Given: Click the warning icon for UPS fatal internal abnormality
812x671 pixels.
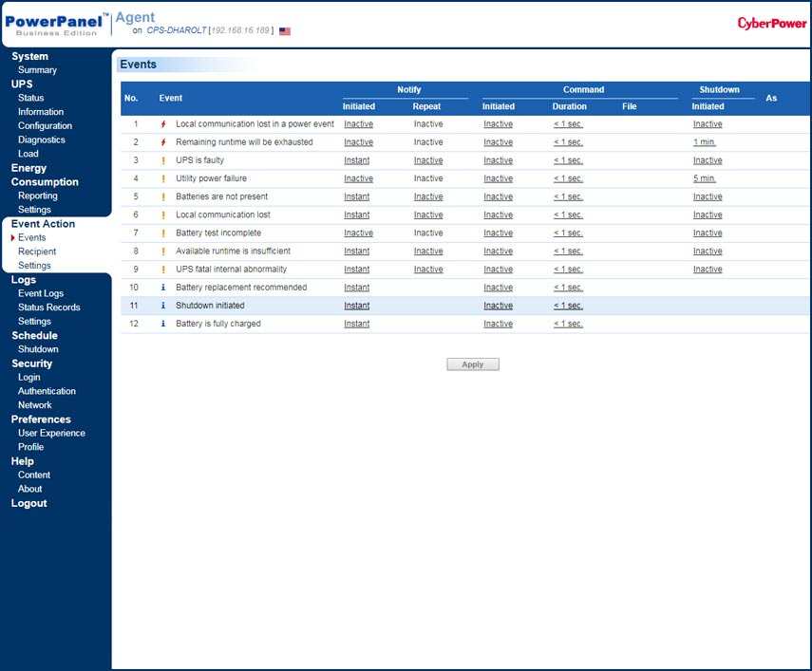Looking at the screenshot, I should (x=163, y=269).
